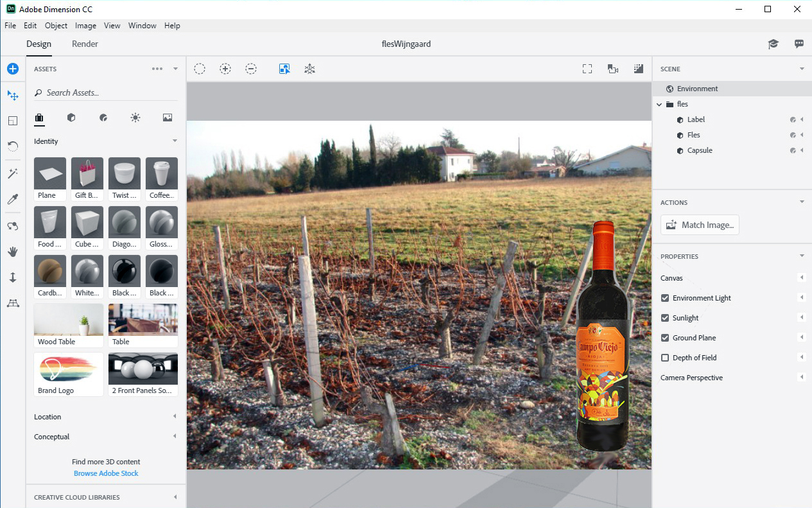Image resolution: width=812 pixels, height=508 pixels.
Task: Expand the Location assets section
Action: point(175,417)
